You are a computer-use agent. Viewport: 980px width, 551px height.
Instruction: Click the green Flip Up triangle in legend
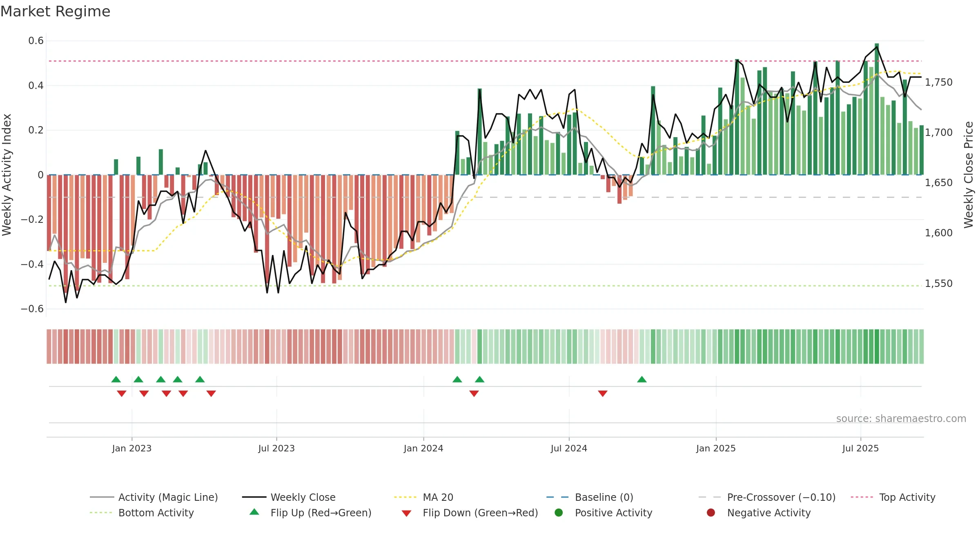tap(254, 512)
